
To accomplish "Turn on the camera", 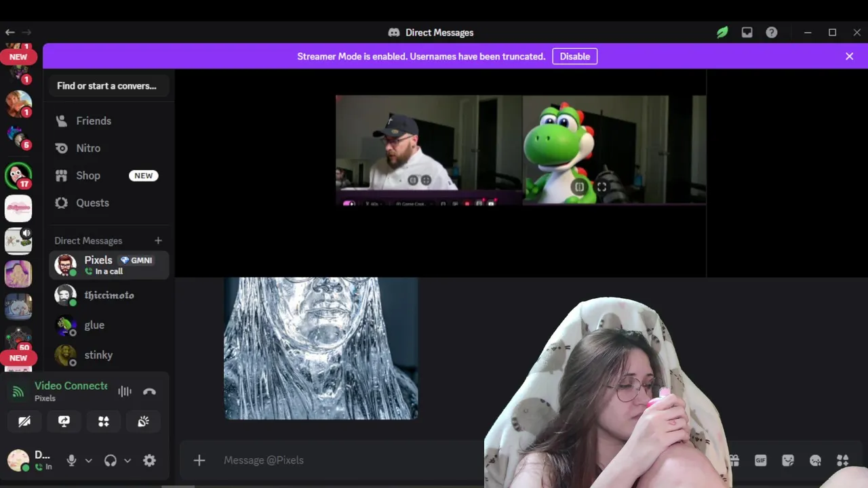I will pos(24,422).
